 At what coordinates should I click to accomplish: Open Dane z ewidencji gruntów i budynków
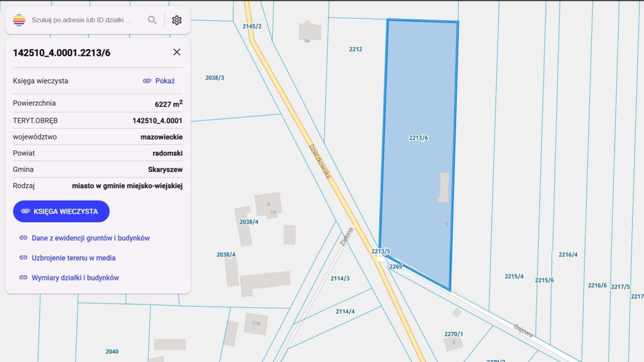coord(91,238)
